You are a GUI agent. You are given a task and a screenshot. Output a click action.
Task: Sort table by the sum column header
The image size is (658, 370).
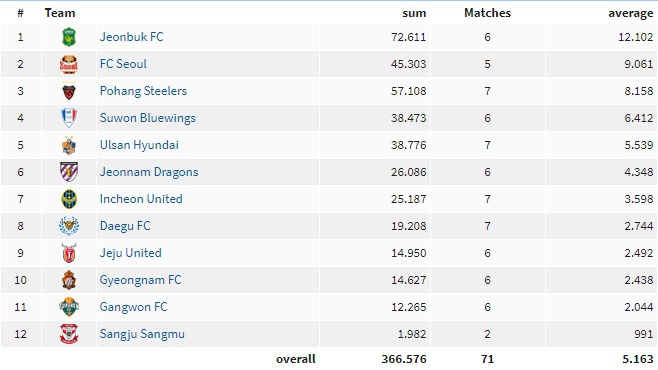pos(414,13)
